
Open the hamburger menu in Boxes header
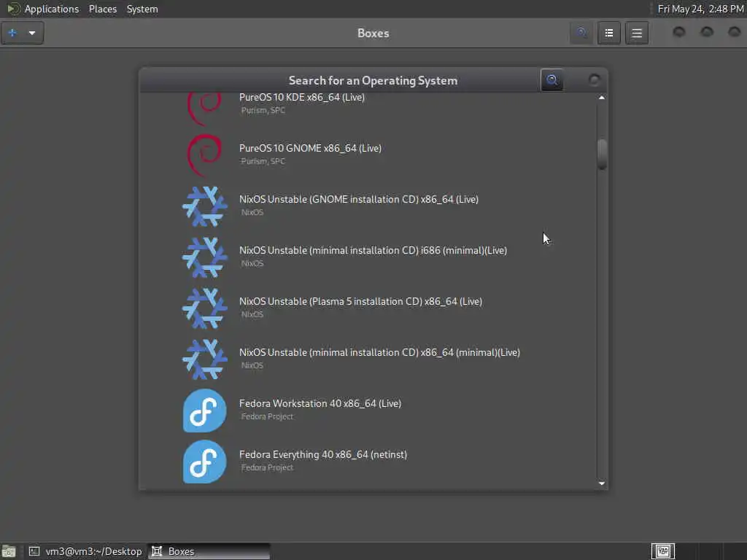pos(636,33)
